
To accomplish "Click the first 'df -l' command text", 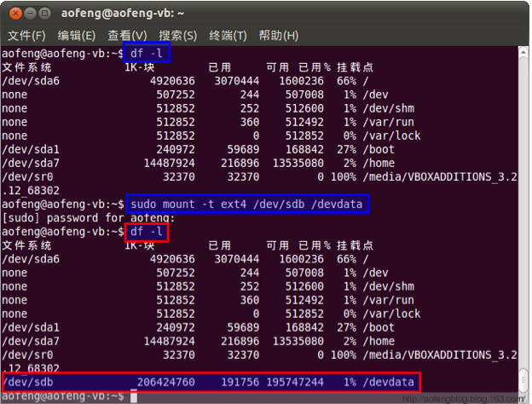I will 147,53.
